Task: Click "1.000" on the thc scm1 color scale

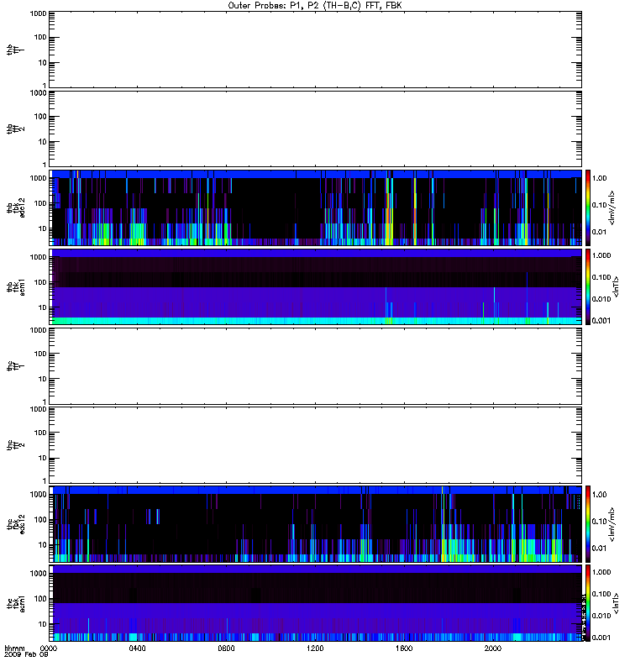Action: point(601,572)
